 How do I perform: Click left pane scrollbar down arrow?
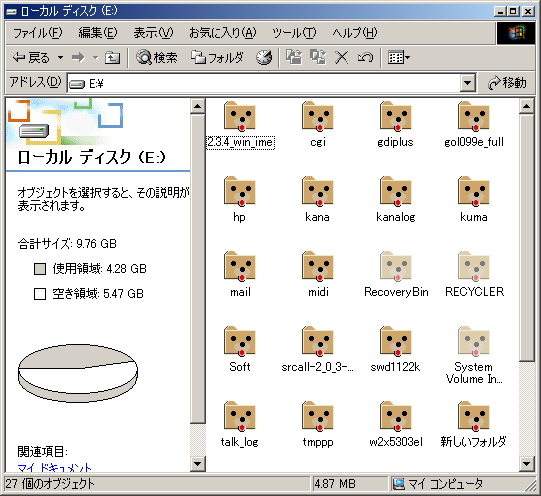(x=198, y=463)
